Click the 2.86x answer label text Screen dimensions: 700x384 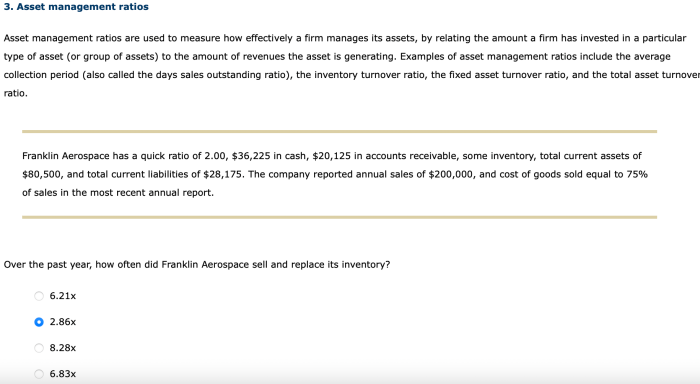pyautogui.click(x=62, y=321)
